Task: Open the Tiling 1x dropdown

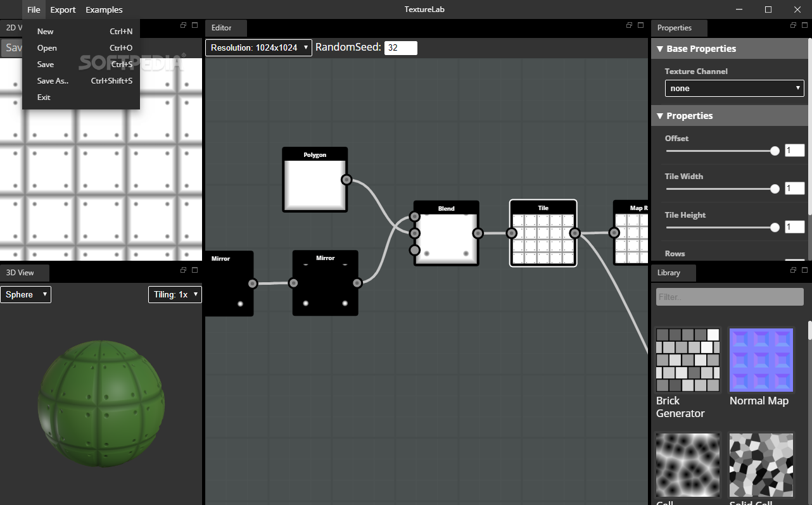Action: point(175,294)
